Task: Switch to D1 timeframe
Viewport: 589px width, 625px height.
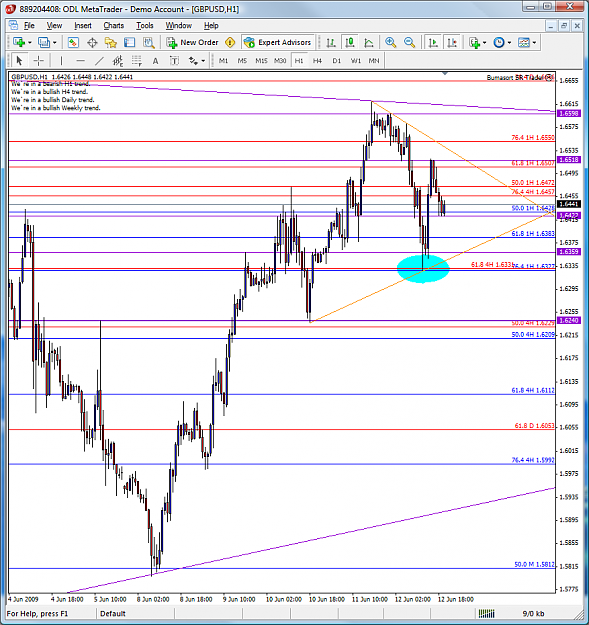Action: 336,61
